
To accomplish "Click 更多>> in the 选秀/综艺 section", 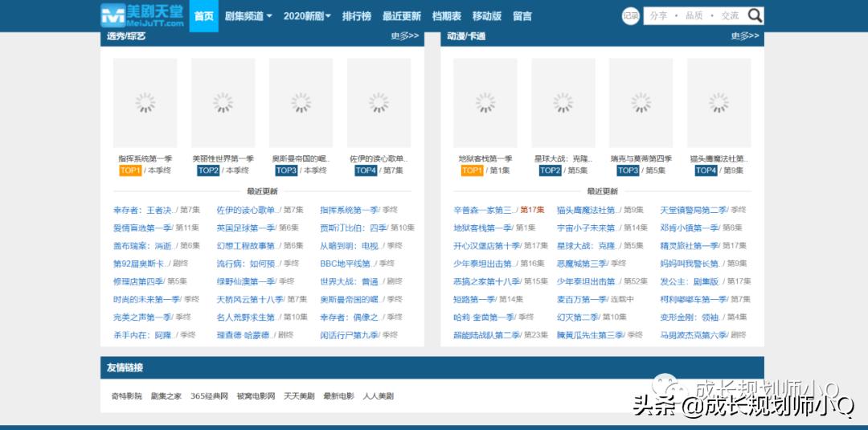I will pos(404,36).
